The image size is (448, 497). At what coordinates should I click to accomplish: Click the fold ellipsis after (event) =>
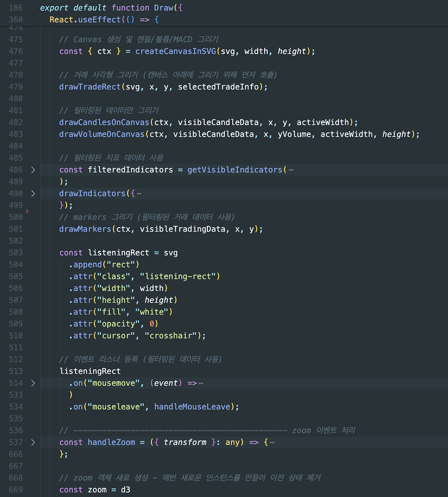(x=201, y=384)
